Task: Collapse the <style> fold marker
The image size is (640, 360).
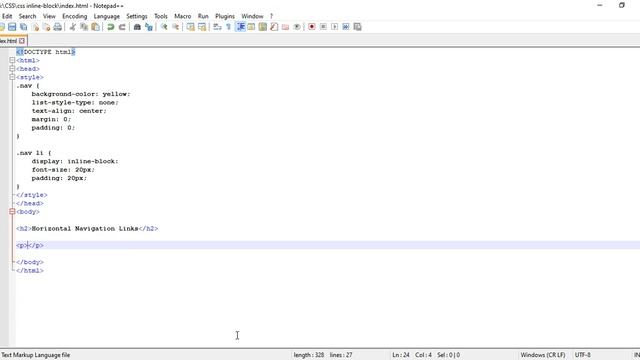Action: [12, 77]
